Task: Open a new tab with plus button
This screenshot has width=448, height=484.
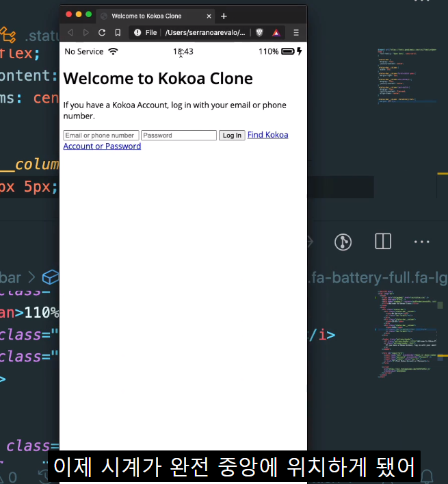Action: point(224,16)
